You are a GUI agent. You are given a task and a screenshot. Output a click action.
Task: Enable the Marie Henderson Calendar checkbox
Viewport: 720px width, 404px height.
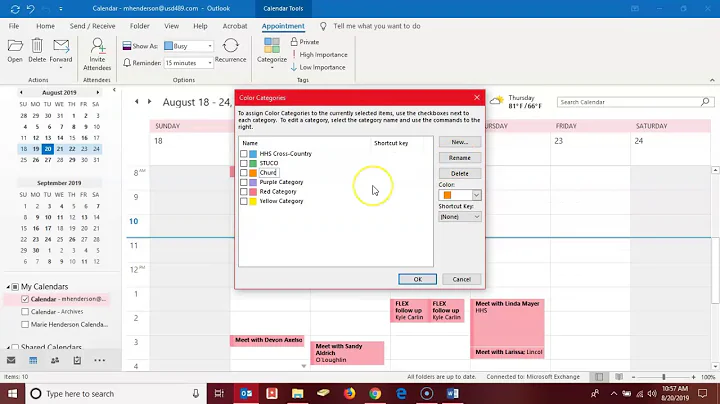click(x=25, y=324)
